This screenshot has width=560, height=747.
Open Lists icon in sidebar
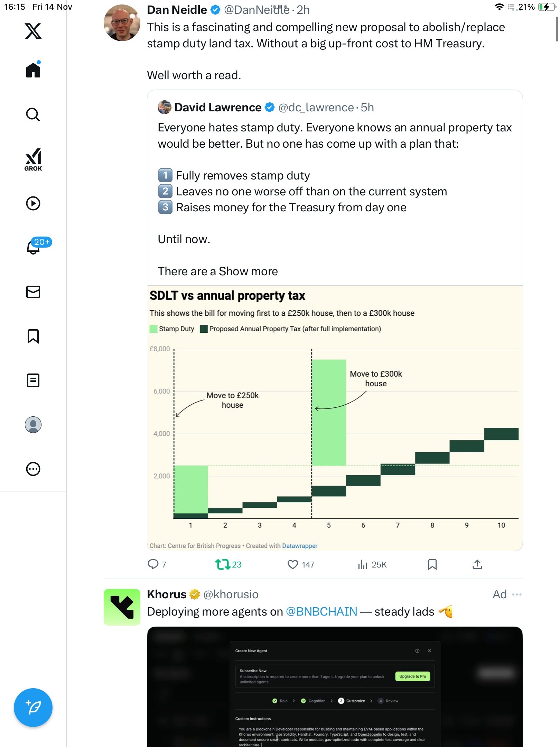point(33,380)
